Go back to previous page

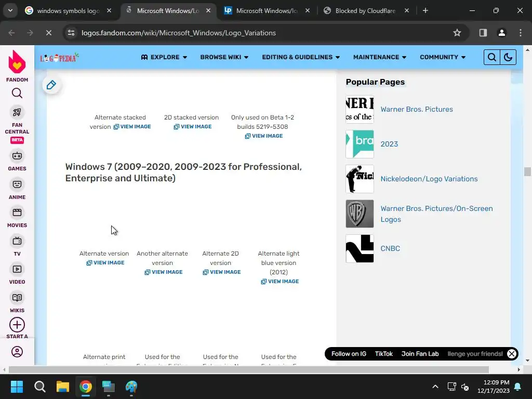click(11, 33)
